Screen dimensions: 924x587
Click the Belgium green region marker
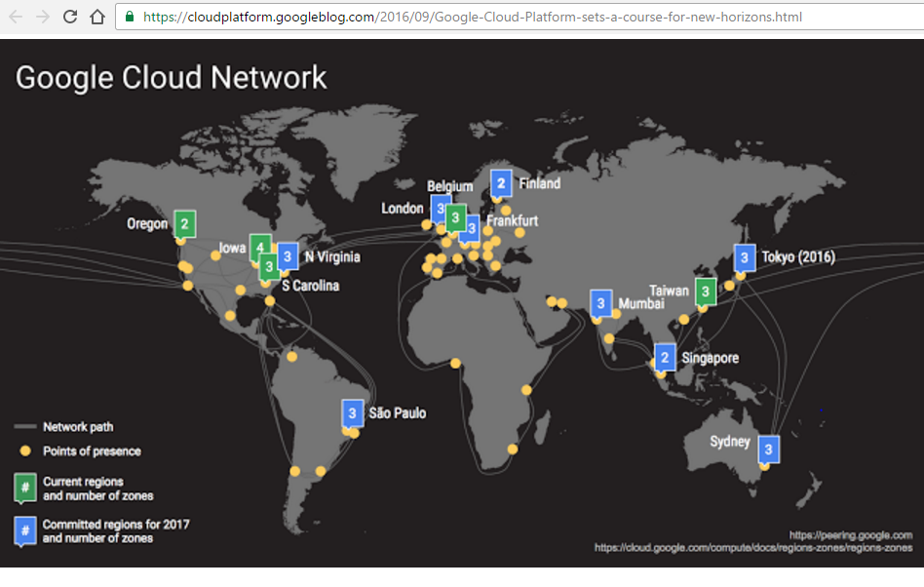[x=455, y=218]
